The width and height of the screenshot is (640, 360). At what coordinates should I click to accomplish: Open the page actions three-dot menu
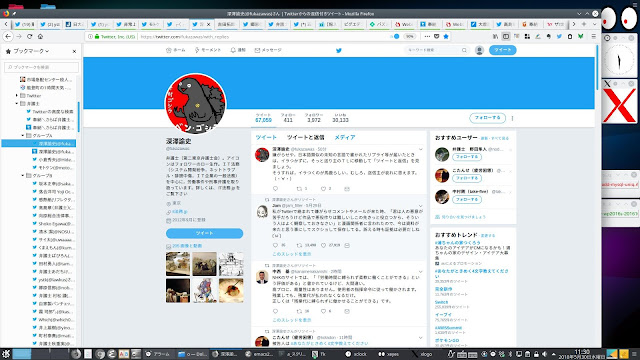coord(427,36)
